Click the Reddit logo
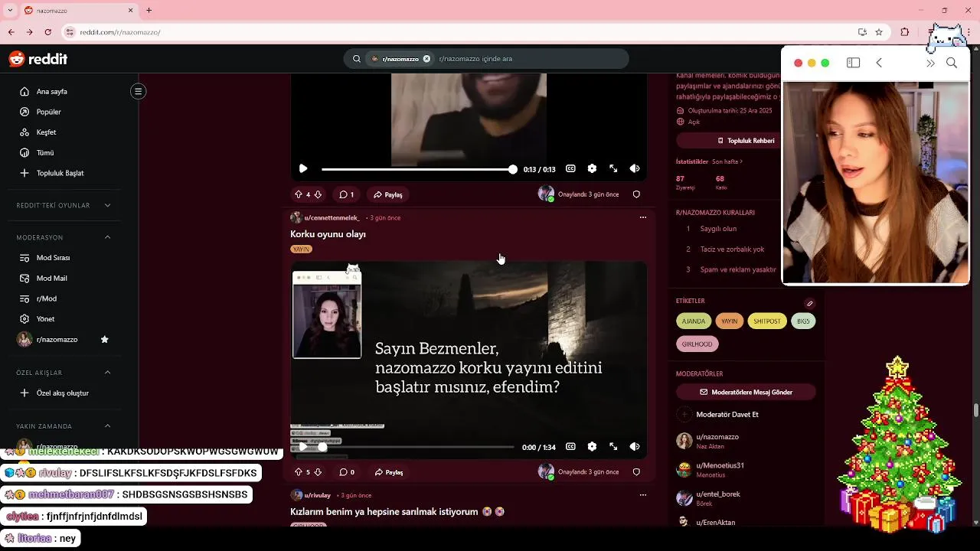 (38, 59)
